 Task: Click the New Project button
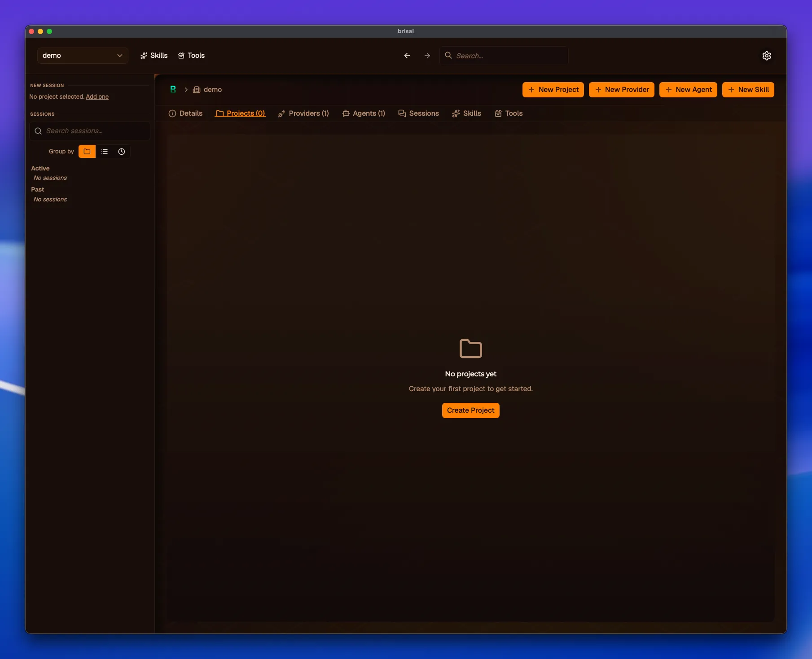[x=553, y=90]
